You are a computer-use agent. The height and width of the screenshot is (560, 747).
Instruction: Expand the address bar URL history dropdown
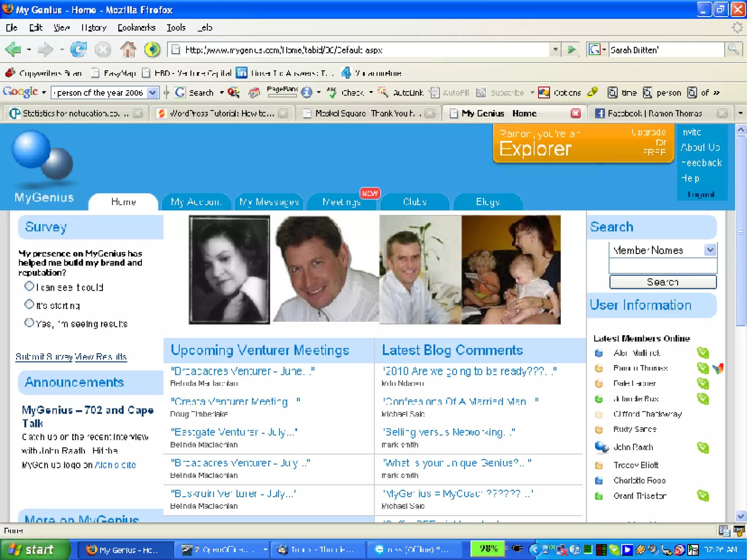click(x=555, y=50)
